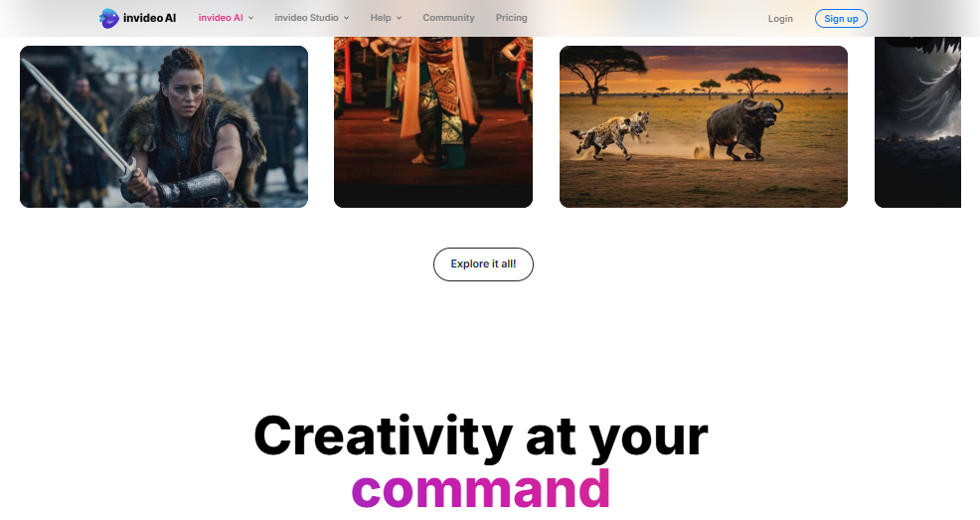Open the traditional dancer video thumbnail
Screen dimensions: 980x520
[x=433, y=122]
